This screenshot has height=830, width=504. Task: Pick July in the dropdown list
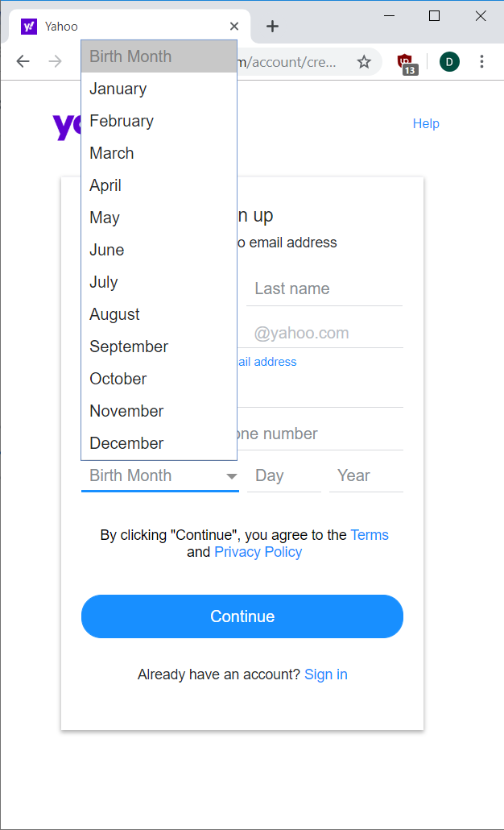[x=104, y=282]
